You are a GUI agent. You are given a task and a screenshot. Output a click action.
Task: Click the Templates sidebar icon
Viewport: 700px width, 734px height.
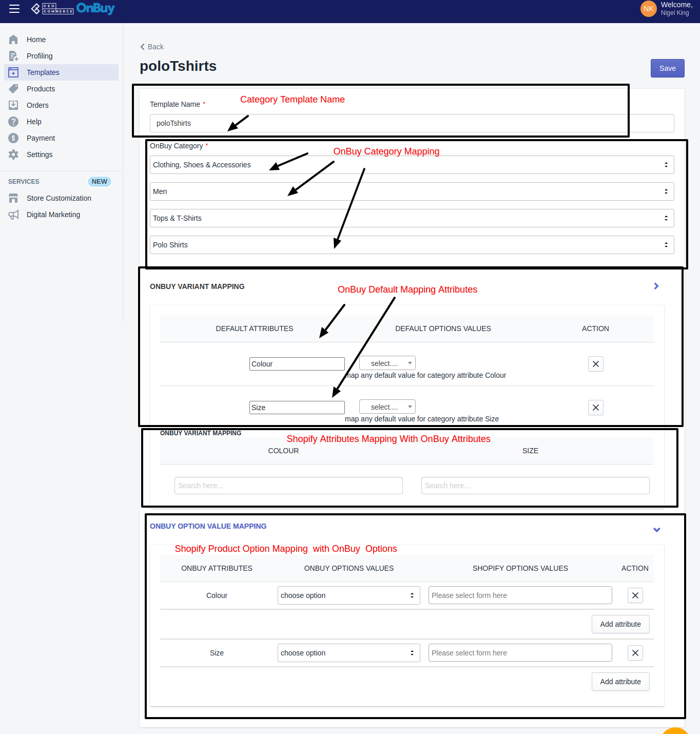[x=13, y=72]
